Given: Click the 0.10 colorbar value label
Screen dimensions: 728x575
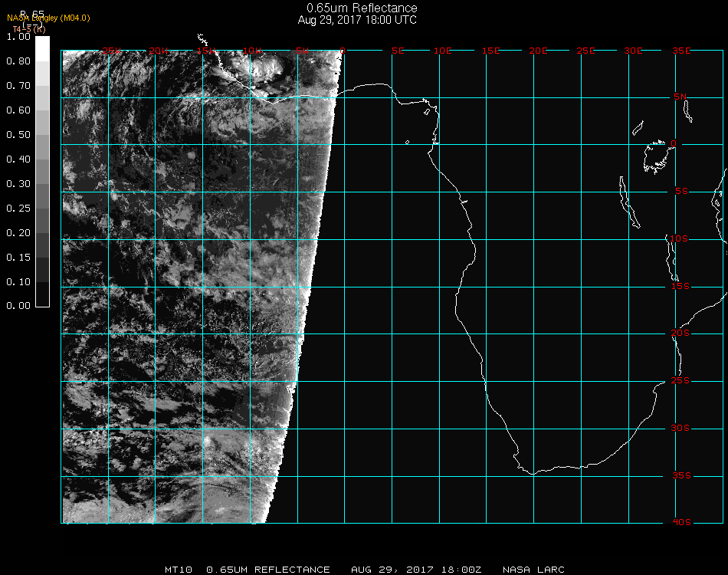Looking at the screenshot, I should tap(18, 282).
